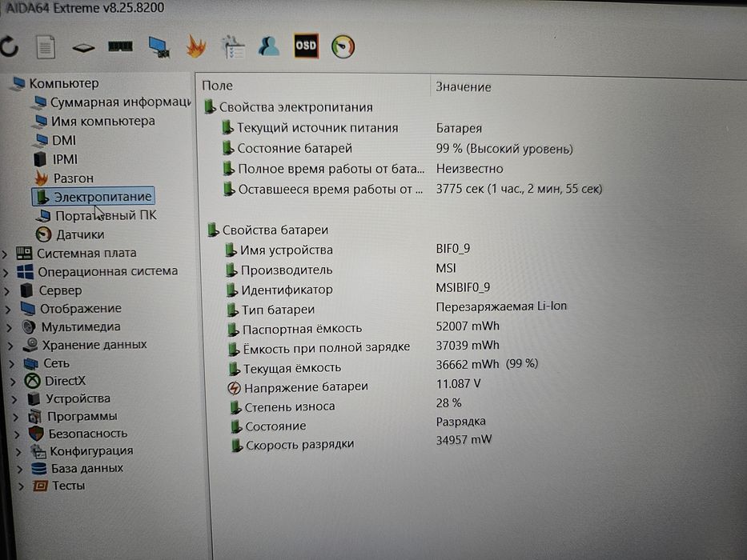This screenshot has height=560, width=747.
Task: Select the Свойства батареи group row
Action: click(x=275, y=230)
